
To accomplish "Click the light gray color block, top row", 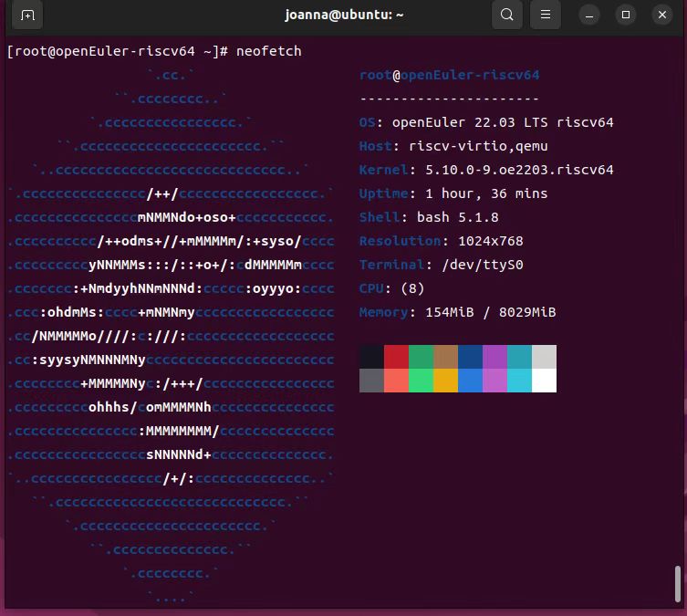I will 544,357.
